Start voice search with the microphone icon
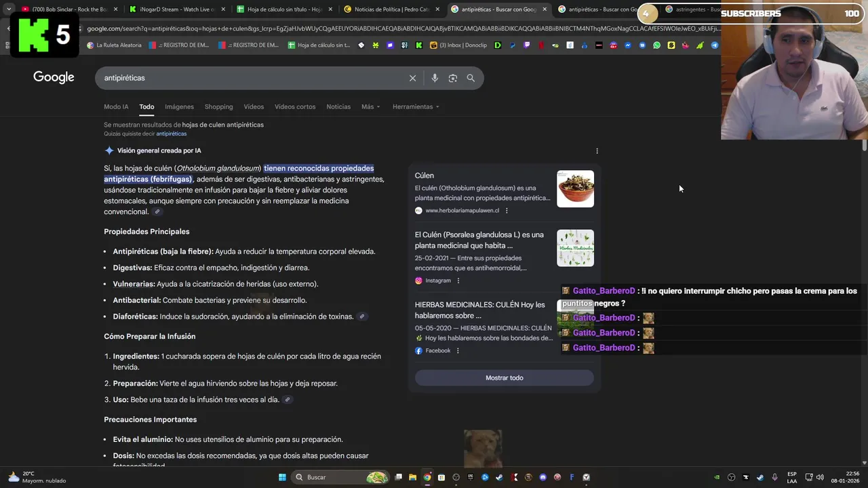The width and height of the screenshot is (868, 488). 435,78
